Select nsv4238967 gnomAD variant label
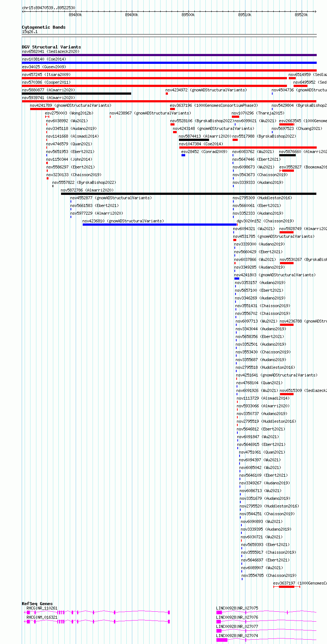The width and height of the screenshot is (327, 644). [150, 113]
